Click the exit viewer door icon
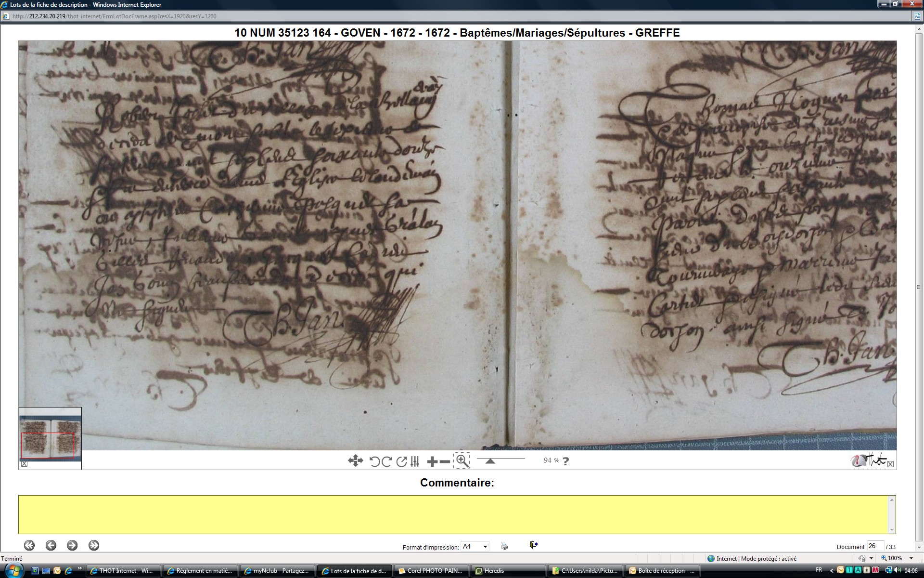924x578 pixels. (533, 545)
